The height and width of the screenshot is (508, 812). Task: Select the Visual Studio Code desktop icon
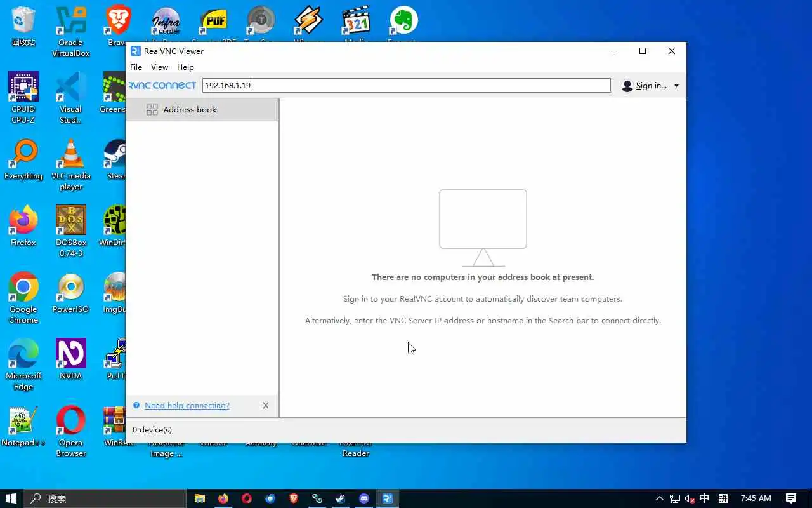(71, 98)
